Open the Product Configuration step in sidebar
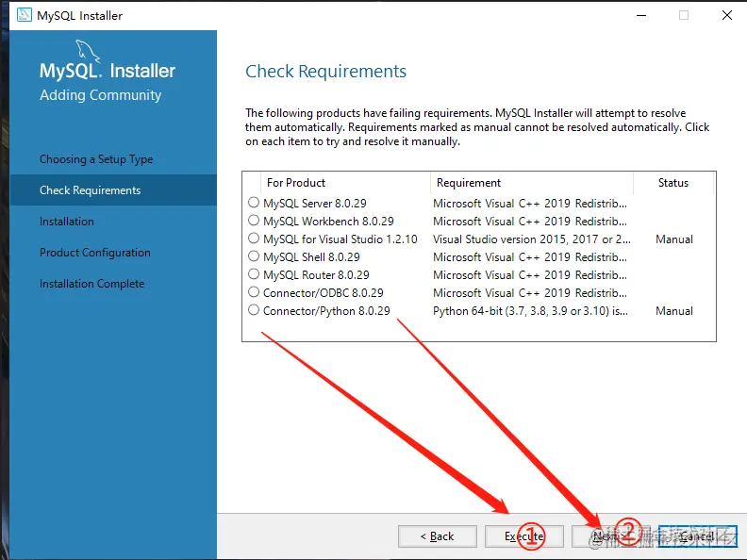The width and height of the screenshot is (747, 560). (x=95, y=253)
